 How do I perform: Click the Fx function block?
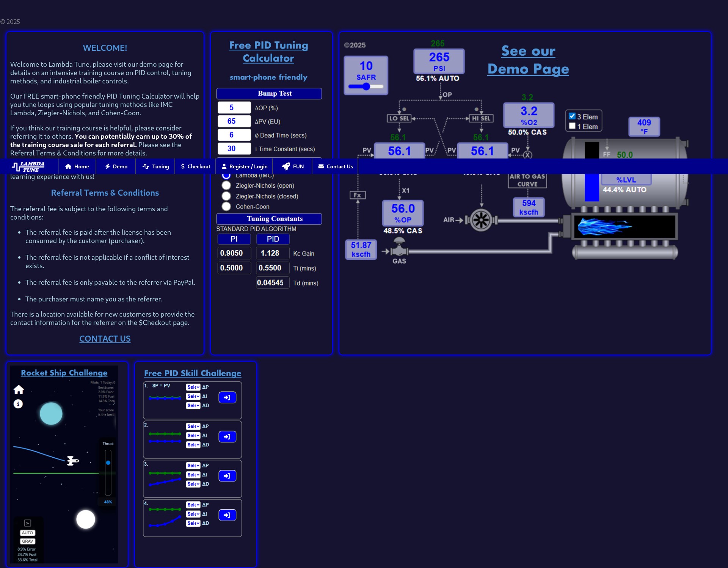[358, 195]
